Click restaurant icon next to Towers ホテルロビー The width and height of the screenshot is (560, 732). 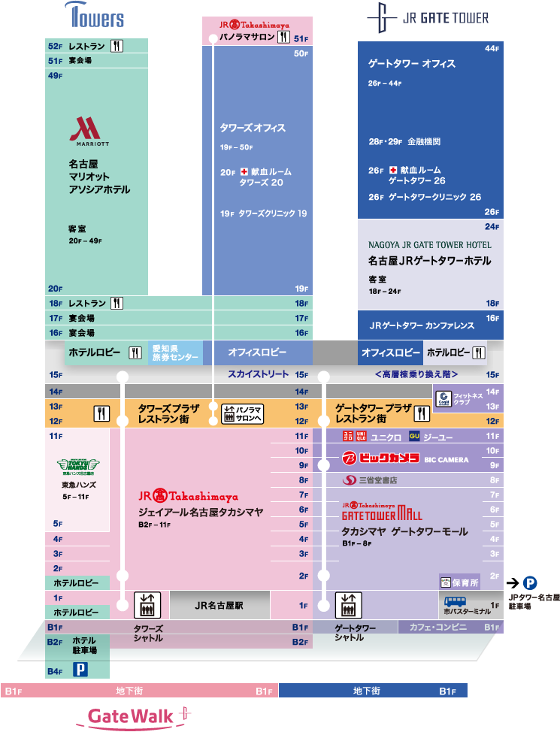(135, 352)
